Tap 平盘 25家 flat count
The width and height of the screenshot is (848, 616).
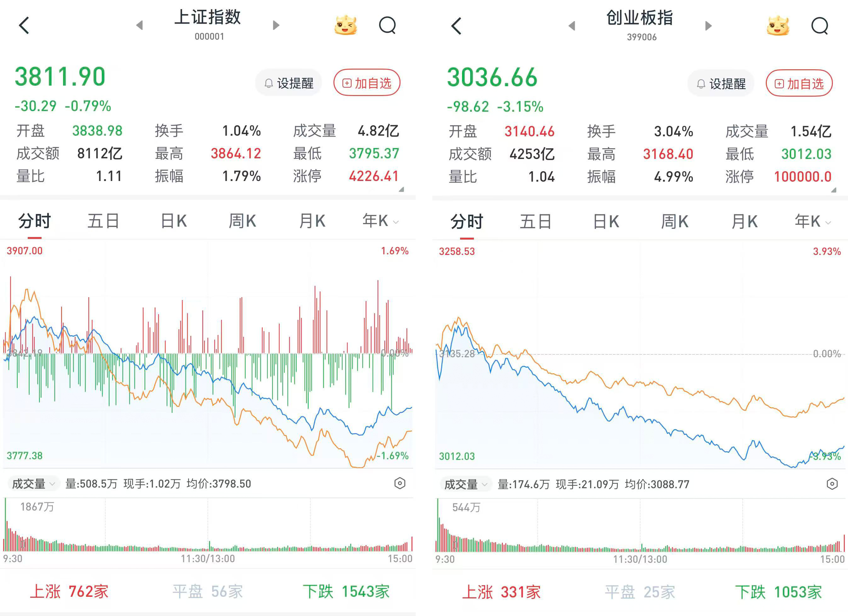pos(640,592)
